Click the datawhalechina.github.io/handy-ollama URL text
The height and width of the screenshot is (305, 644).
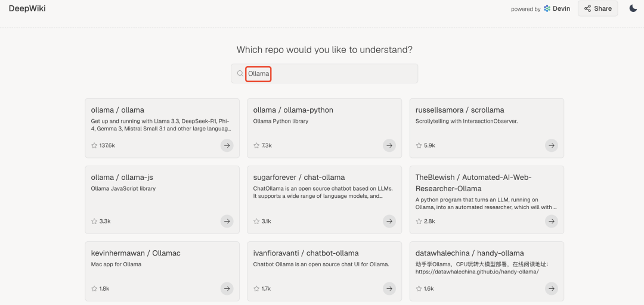477,272
